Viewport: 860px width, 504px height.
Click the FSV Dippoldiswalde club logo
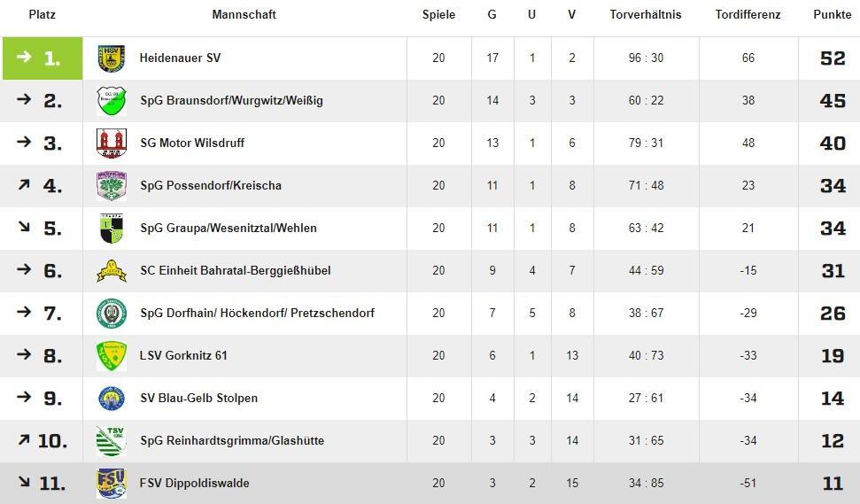111,484
